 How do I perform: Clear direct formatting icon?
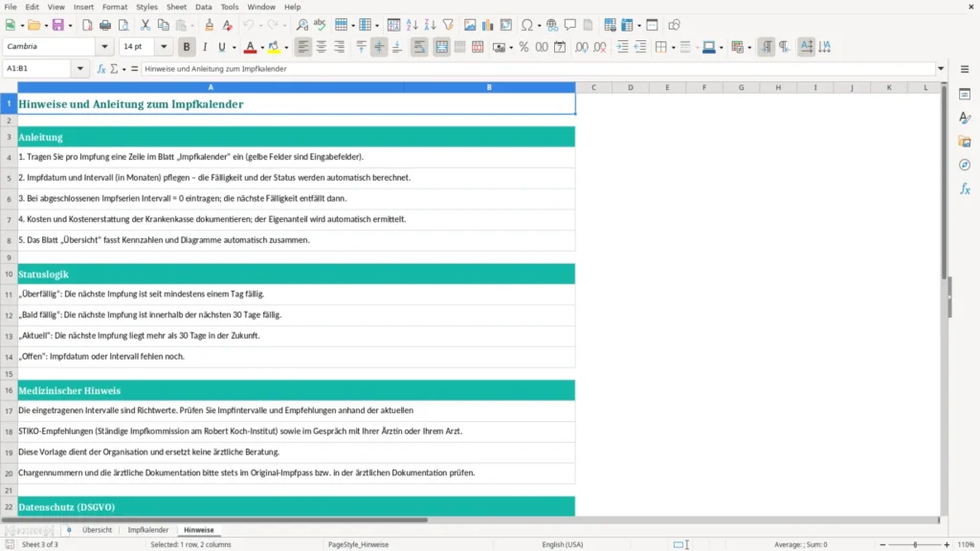pos(228,25)
